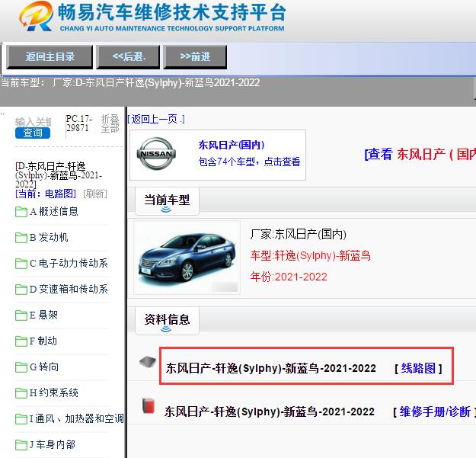This screenshot has height=458, width=476.
Task: Open the 返回上一页 link
Action: [156, 119]
